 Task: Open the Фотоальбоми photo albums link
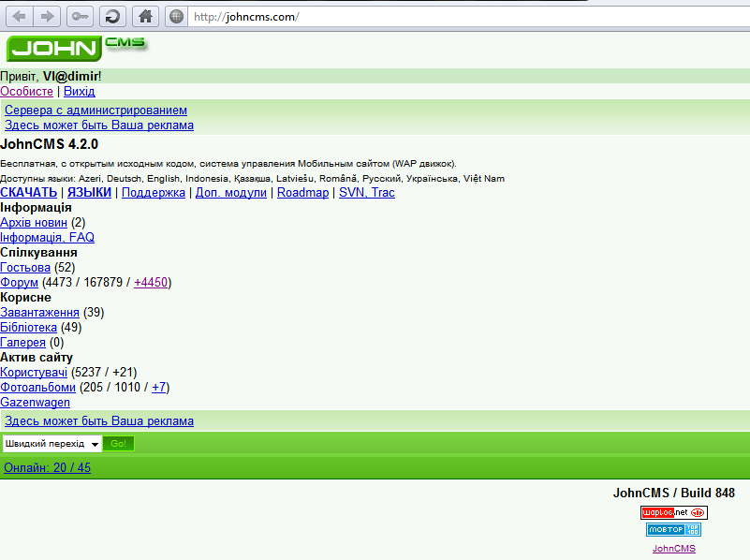point(37,387)
